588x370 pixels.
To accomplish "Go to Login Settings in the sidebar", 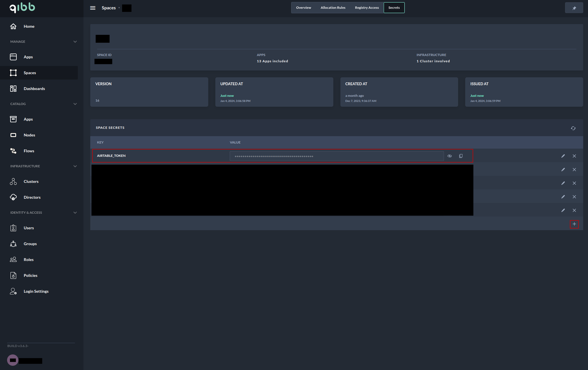I will [36, 291].
